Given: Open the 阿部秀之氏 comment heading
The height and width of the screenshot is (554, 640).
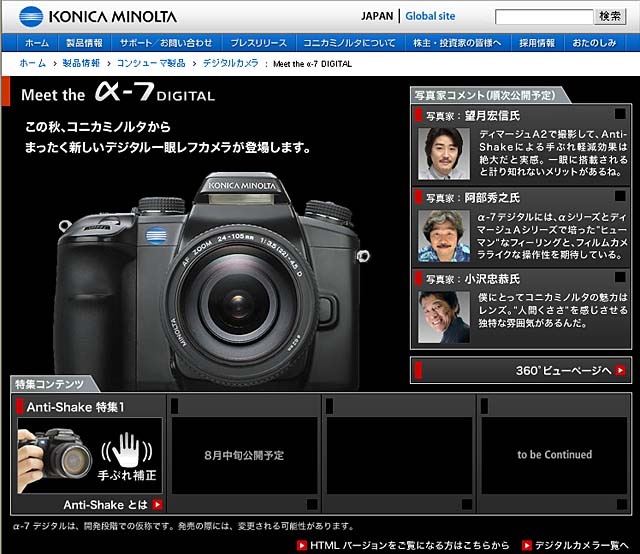Looking at the screenshot, I should 473,198.
